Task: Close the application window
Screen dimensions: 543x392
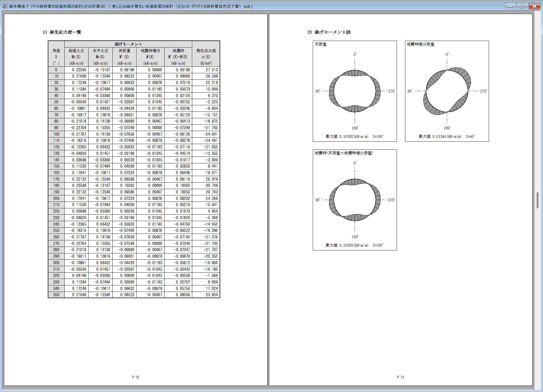Action: [x=534, y=6]
